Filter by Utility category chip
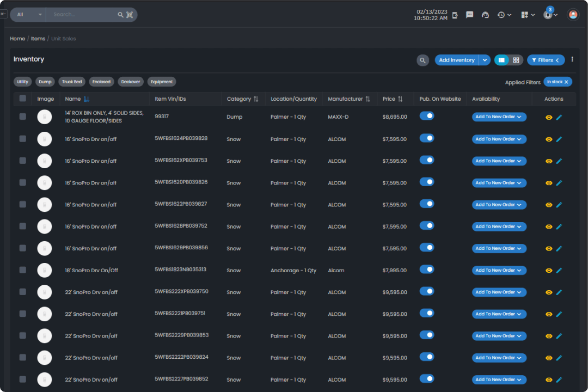 [x=22, y=82]
